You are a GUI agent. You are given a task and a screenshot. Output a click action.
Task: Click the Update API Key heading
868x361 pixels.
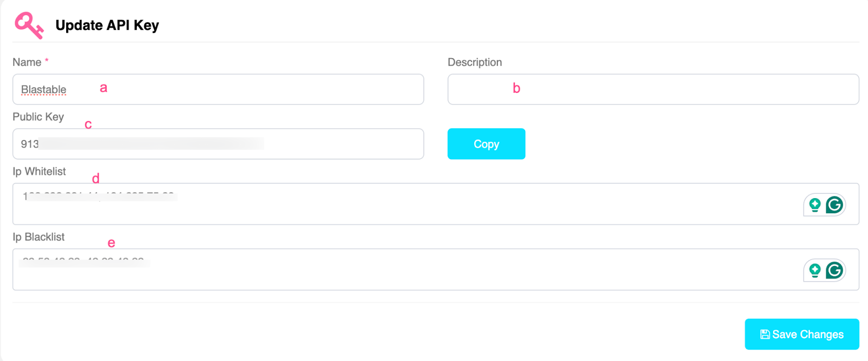[107, 26]
